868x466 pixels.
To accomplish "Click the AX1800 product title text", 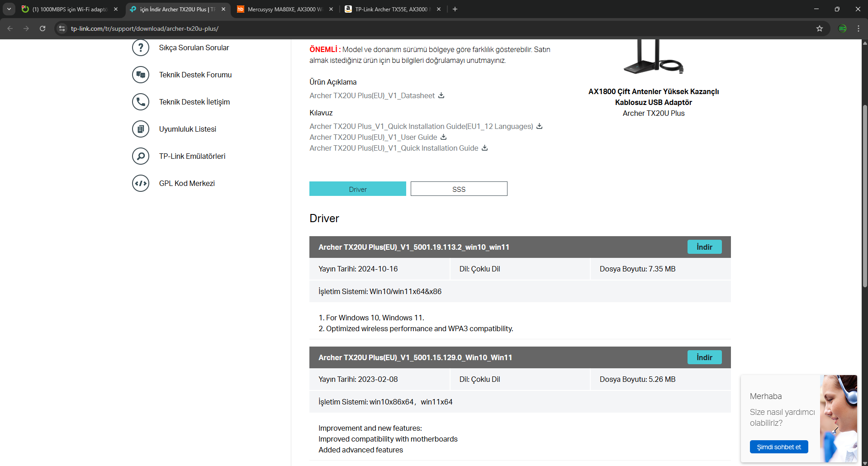I will click(x=654, y=97).
